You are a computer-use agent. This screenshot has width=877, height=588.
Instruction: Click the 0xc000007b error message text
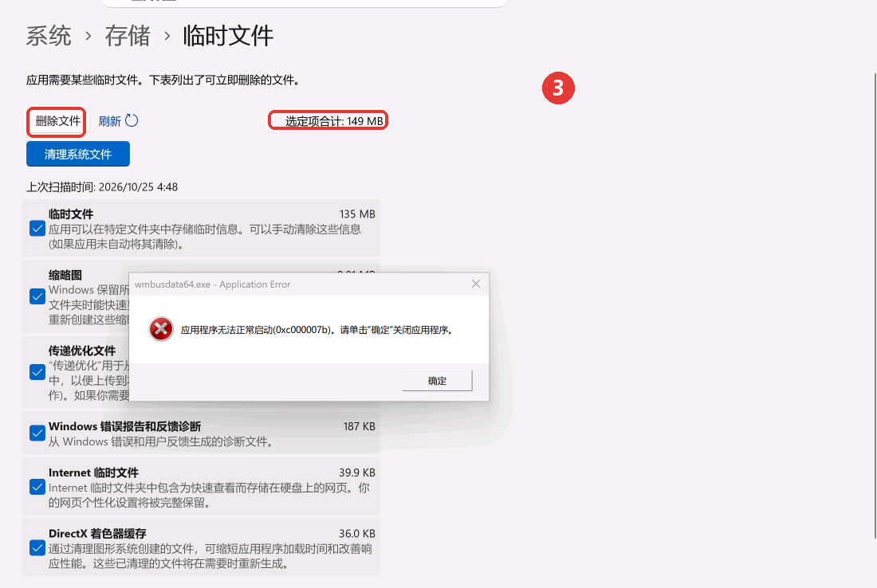coord(317,330)
